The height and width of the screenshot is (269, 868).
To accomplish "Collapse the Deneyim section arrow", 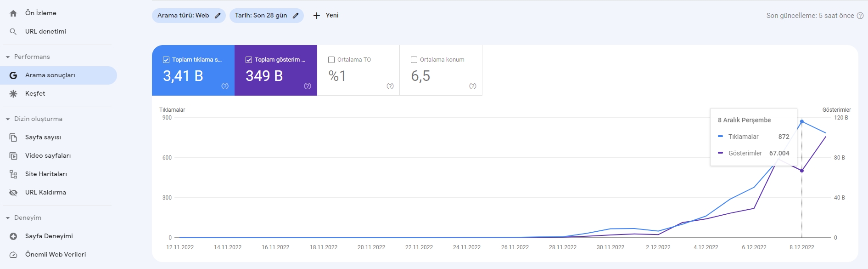I will point(8,218).
